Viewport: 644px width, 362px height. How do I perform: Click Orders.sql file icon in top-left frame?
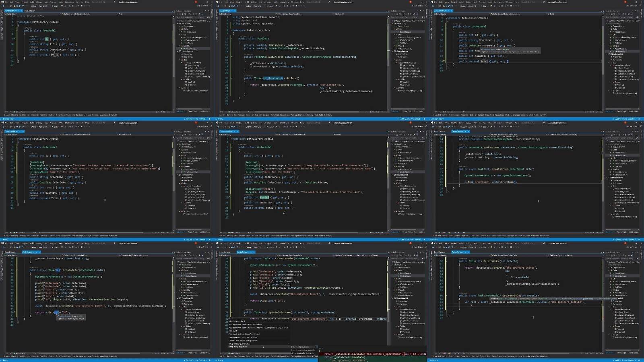click(186, 85)
